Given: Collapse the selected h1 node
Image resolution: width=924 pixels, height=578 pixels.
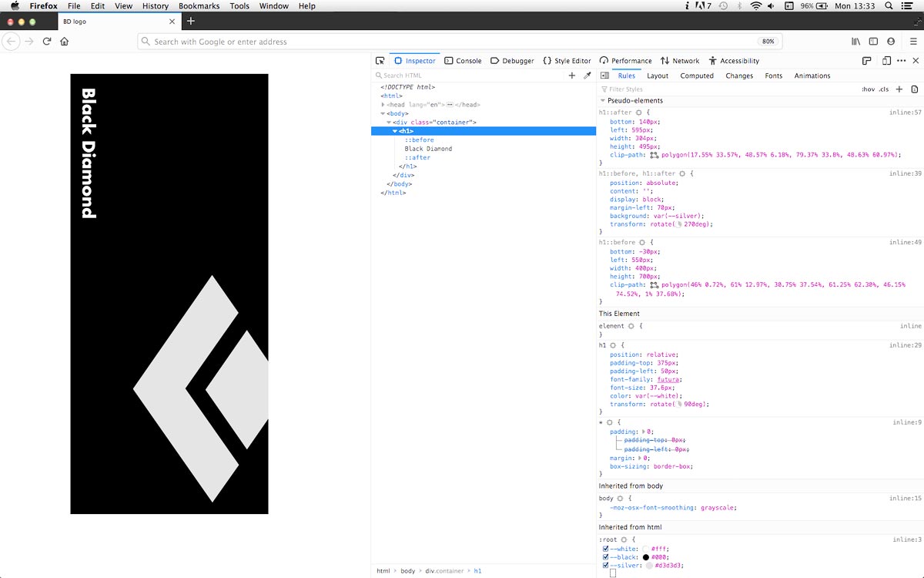Looking at the screenshot, I should tap(395, 131).
